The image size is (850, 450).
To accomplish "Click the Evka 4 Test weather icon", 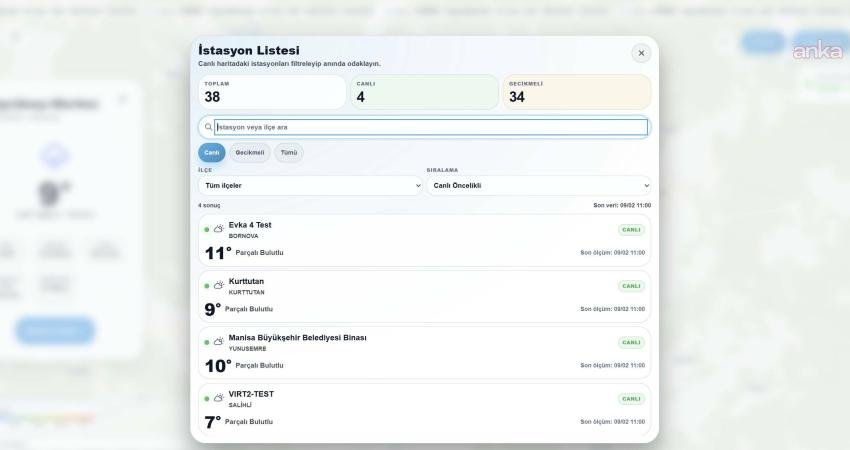I will [x=218, y=229].
